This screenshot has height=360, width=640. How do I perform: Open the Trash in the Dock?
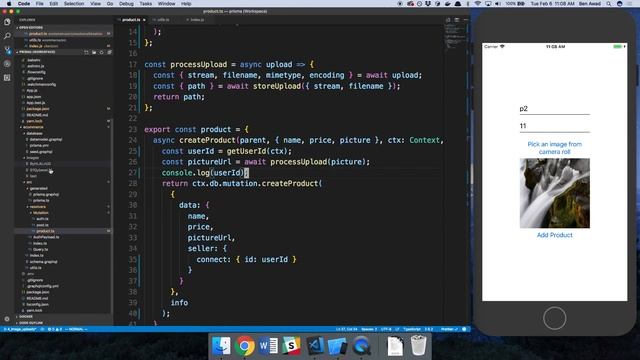[x=418, y=346]
